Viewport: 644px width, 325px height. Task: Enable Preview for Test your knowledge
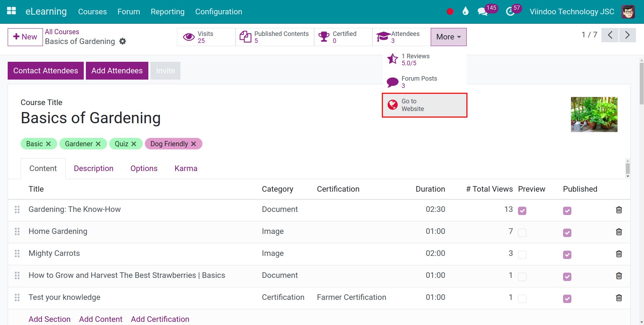[x=522, y=299]
